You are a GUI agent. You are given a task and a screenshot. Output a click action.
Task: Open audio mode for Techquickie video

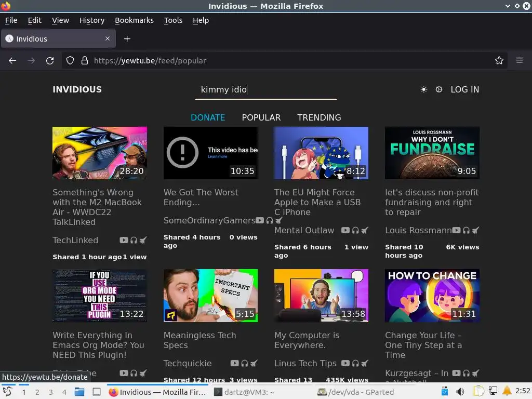(244, 363)
